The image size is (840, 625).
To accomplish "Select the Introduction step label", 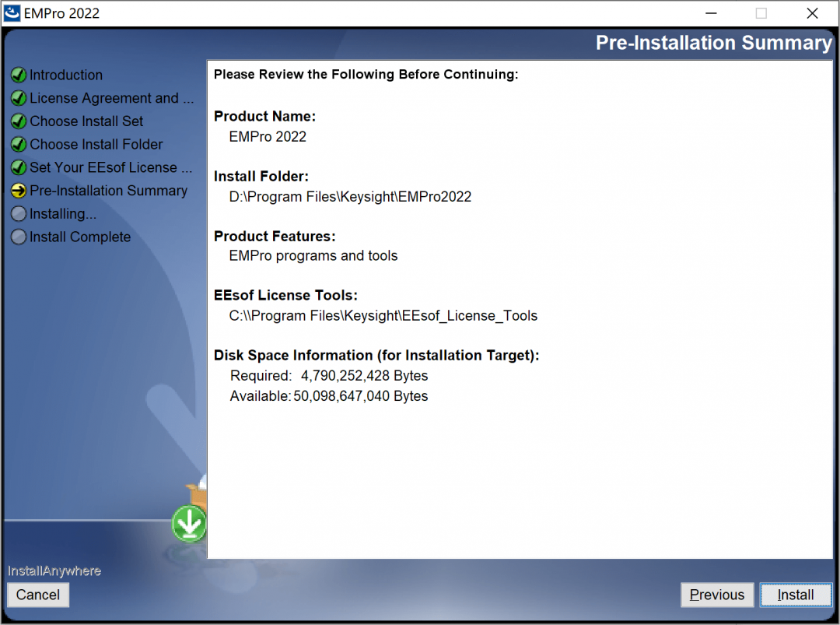I will pos(66,75).
